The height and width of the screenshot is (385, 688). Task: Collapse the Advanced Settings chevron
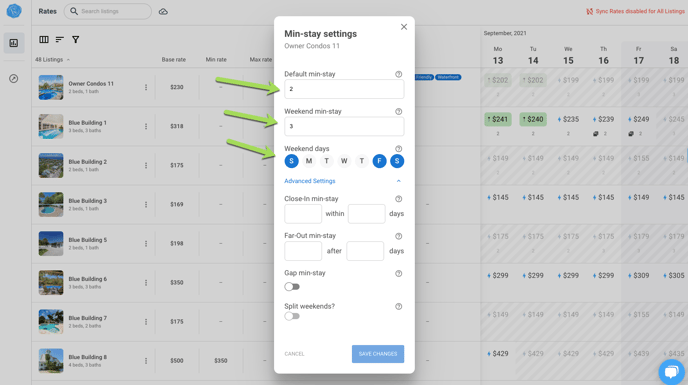pyautogui.click(x=398, y=181)
